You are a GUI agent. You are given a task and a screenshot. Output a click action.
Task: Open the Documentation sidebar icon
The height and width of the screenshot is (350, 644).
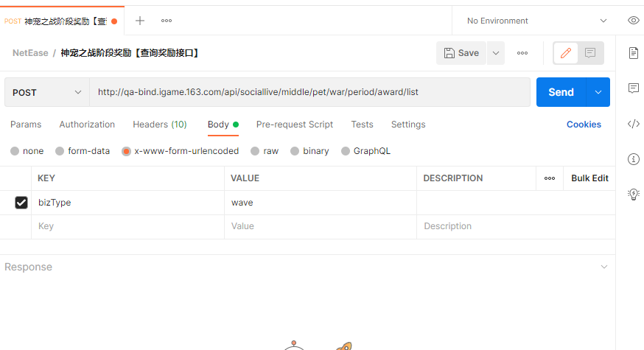click(x=634, y=53)
